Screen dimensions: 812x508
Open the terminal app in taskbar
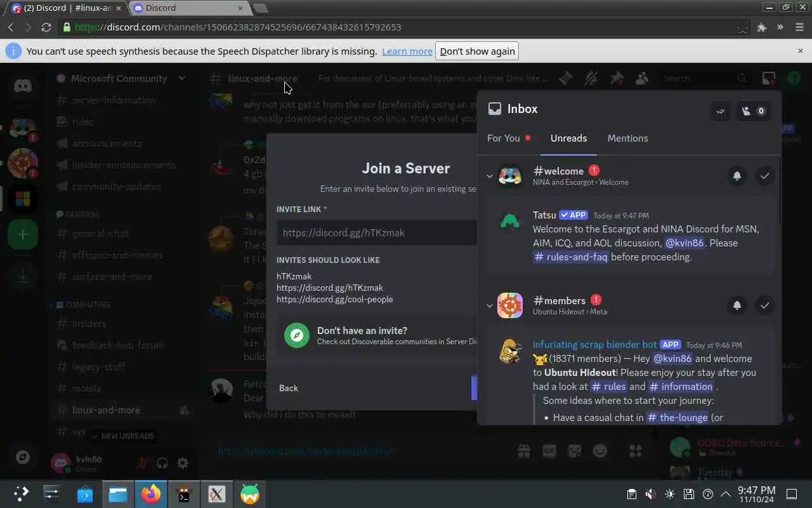(x=184, y=494)
